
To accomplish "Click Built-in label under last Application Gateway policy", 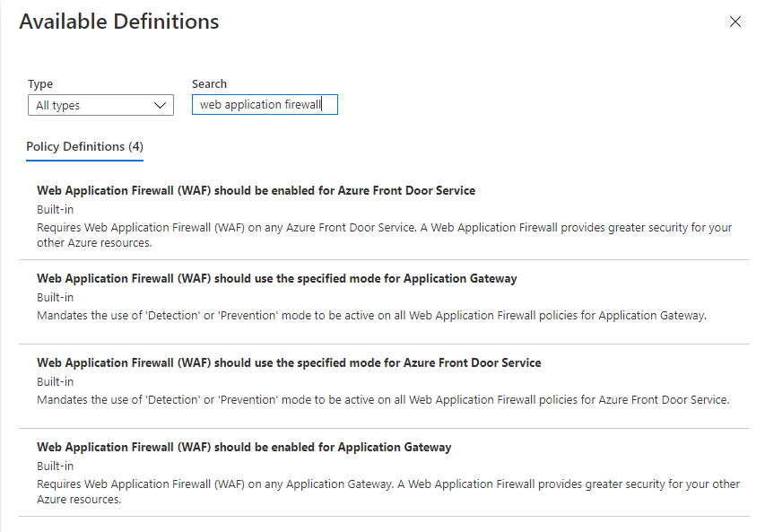I will click(55, 466).
